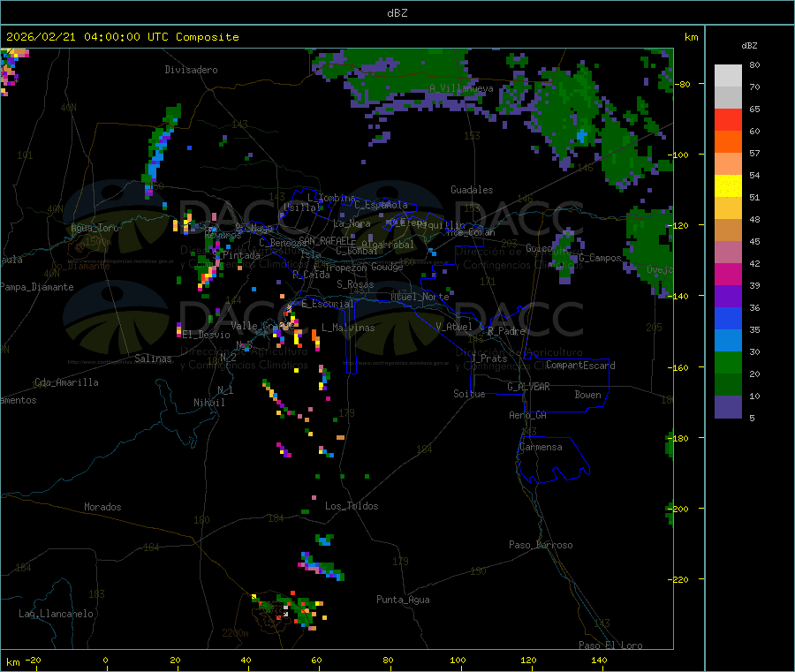This screenshot has height=672, width=795.
Task: Click the 100 km bottom axis label
Action: [x=458, y=661]
